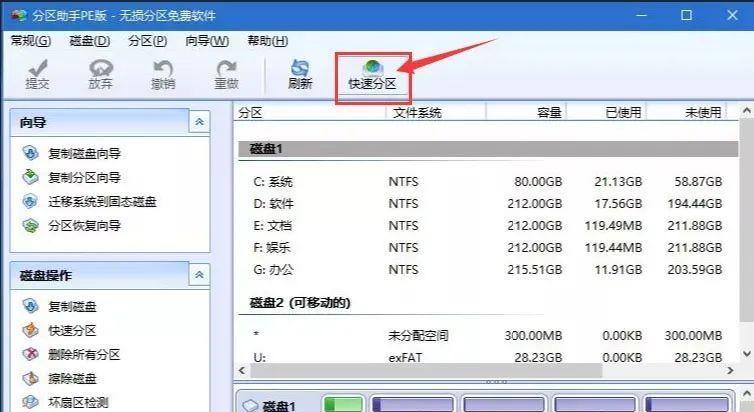The image size is (754, 412).
Task: Open the 分区(P) menu
Action: tap(148, 41)
